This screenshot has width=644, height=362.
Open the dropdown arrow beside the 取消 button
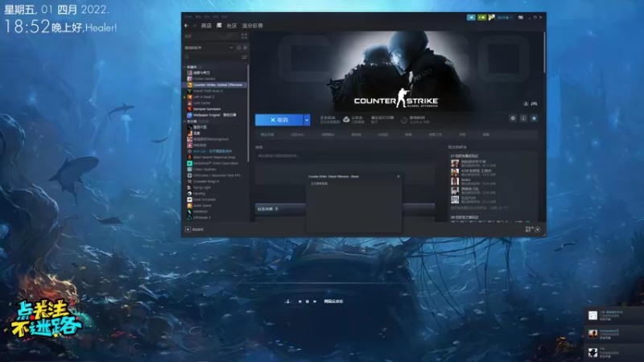tap(307, 120)
